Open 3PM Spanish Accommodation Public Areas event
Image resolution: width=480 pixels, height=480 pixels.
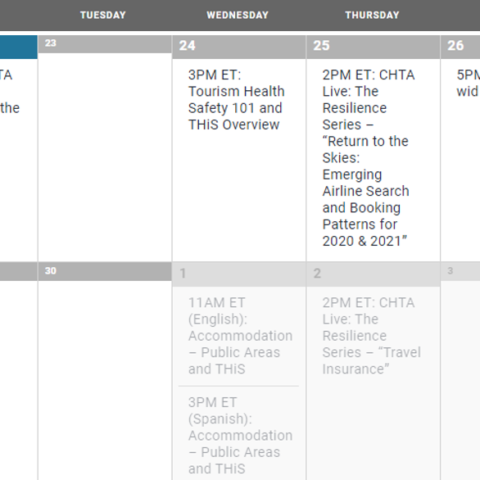click(x=240, y=435)
